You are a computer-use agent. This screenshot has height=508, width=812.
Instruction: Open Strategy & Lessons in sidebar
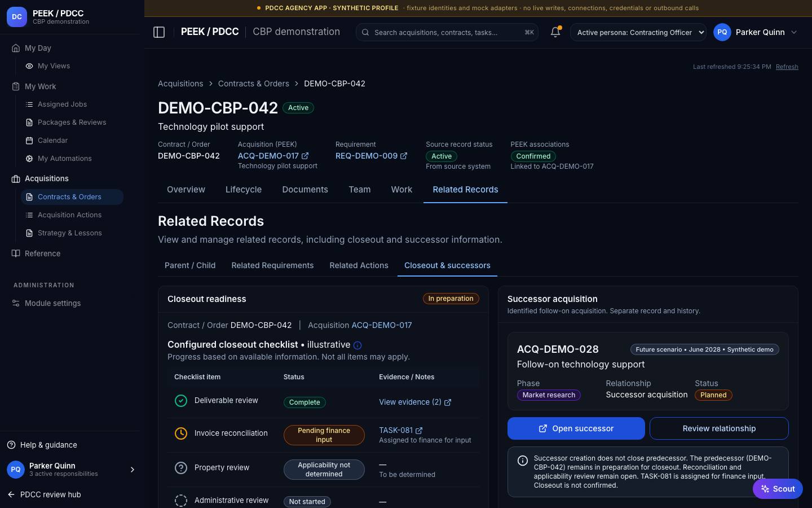click(70, 233)
